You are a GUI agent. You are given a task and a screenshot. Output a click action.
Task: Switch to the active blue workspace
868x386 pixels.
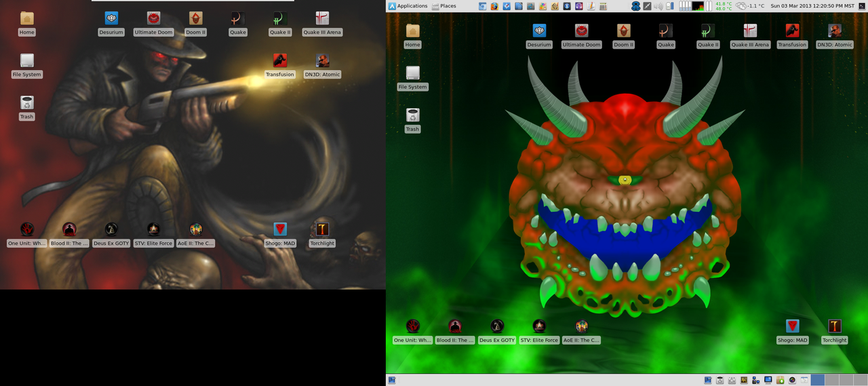818,380
